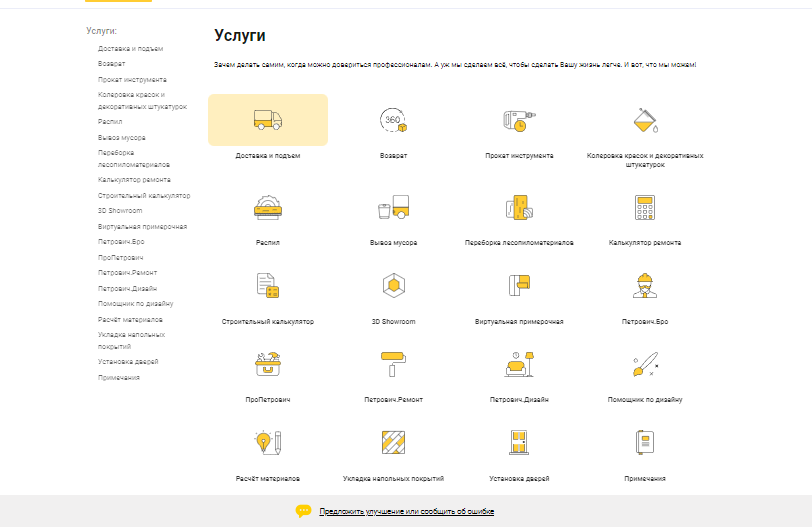Click the paint bucket tinting icon
The height and width of the screenshot is (527, 812).
tap(645, 122)
